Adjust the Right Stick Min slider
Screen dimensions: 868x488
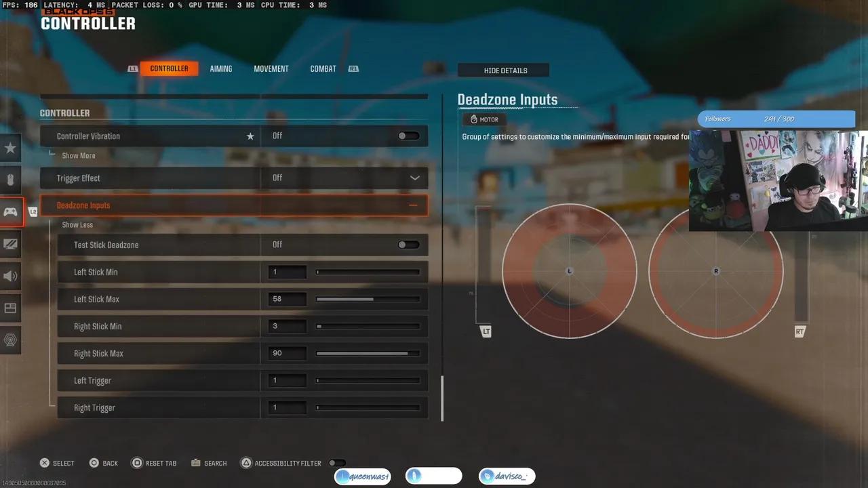(368, 326)
